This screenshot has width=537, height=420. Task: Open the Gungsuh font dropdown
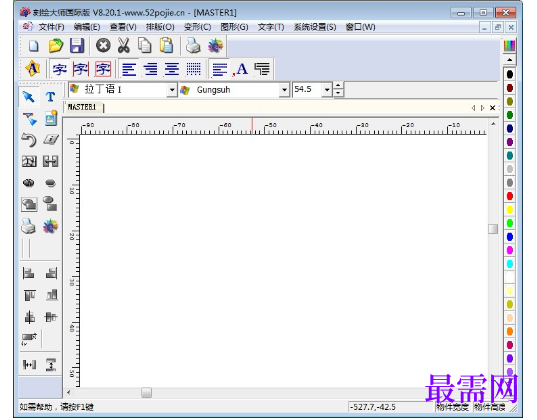284,90
